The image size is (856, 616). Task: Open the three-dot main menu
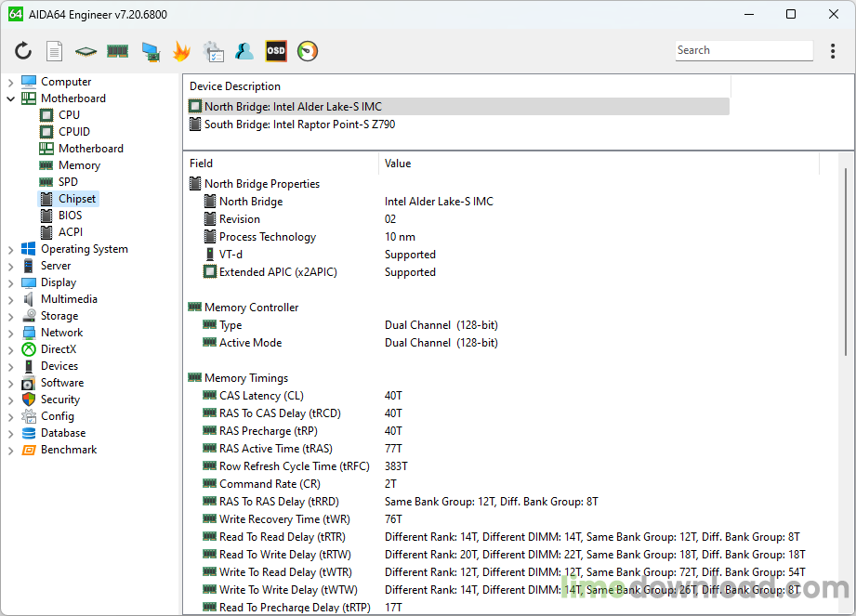(832, 51)
